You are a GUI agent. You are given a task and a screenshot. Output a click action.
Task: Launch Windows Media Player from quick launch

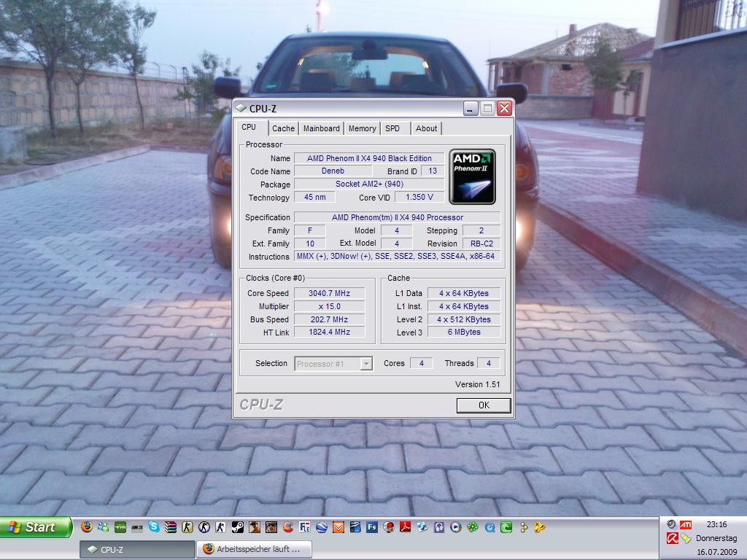click(455, 527)
